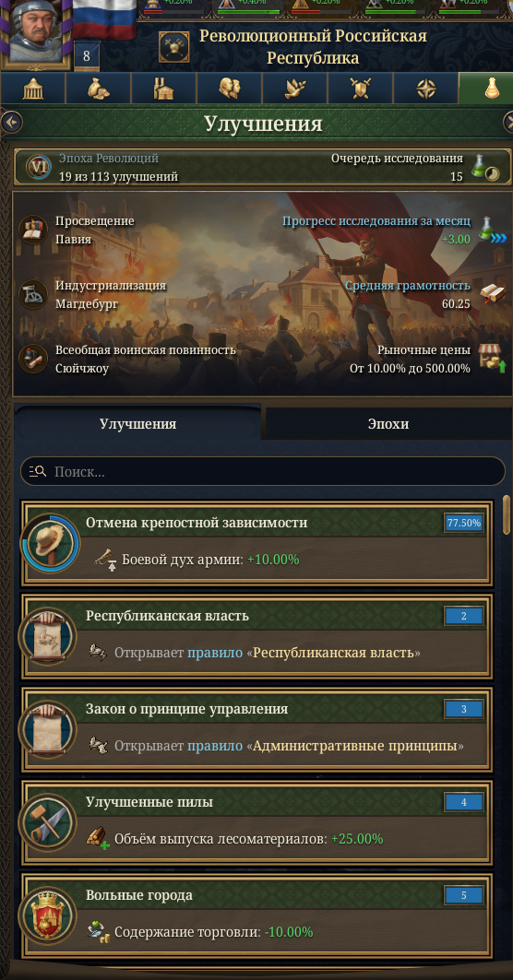The width and height of the screenshot is (513, 980).
Task: Click queue number 5 badge on Вольные города
Action: coord(463,895)
